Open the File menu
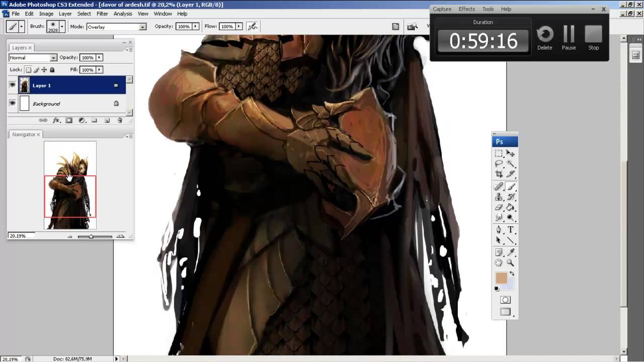This screenshot has width=644, height=362. coord(15,14)
